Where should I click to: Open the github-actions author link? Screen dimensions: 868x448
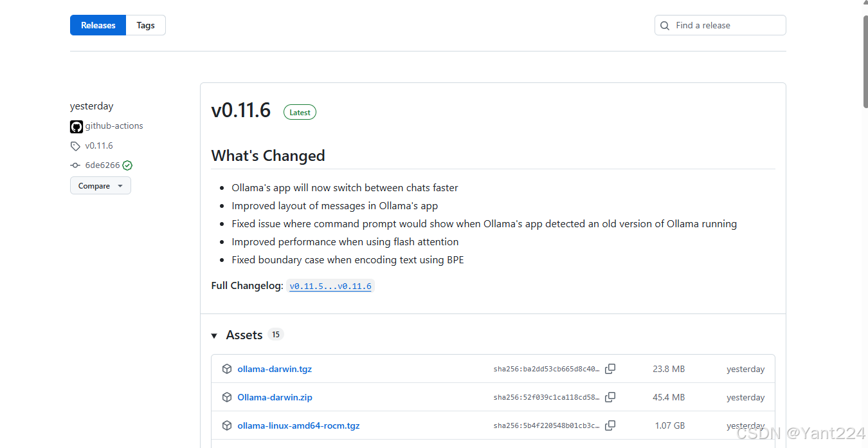114,126
